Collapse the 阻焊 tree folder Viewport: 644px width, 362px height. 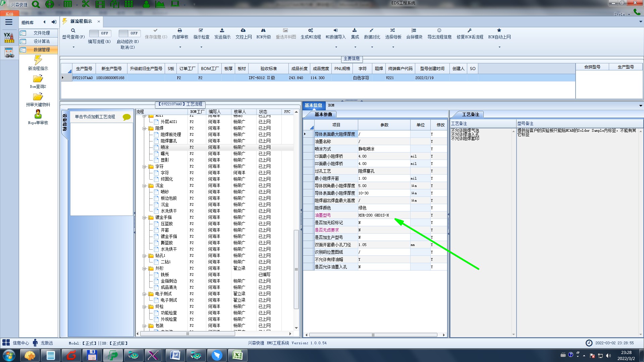[144, 128]
